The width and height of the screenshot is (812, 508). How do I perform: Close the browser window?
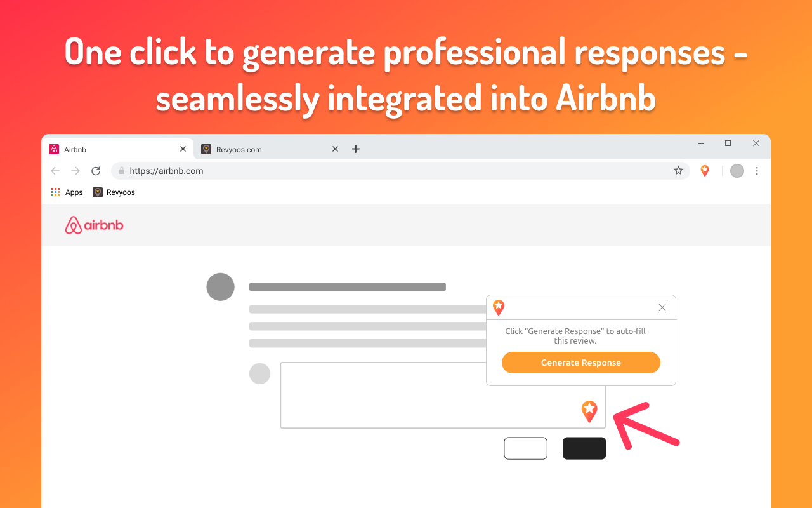[x=756, y=144]
